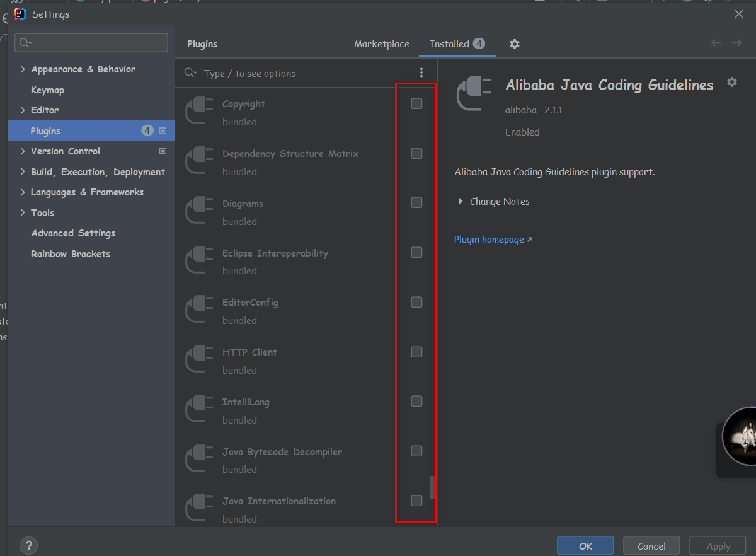
Task: Click the plugin search magnifier icon
Action: 190,73
